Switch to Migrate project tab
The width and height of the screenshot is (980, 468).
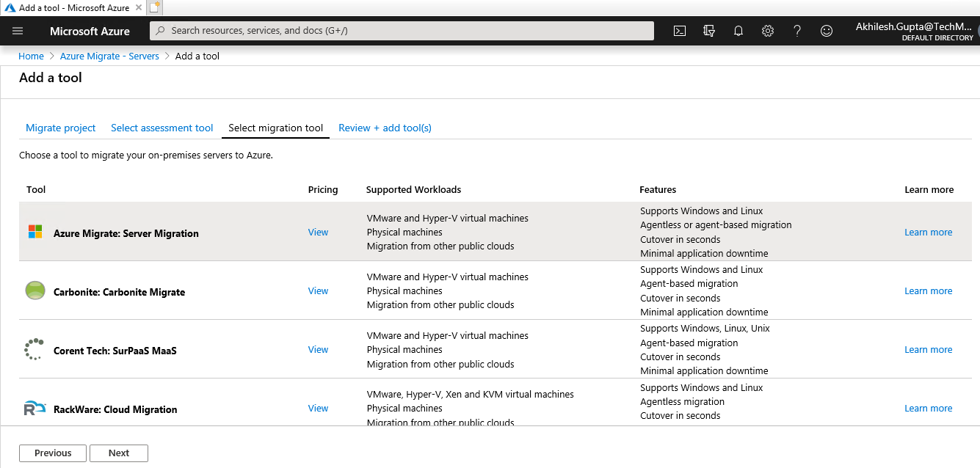pyautogui.click(x=61, y=128)
